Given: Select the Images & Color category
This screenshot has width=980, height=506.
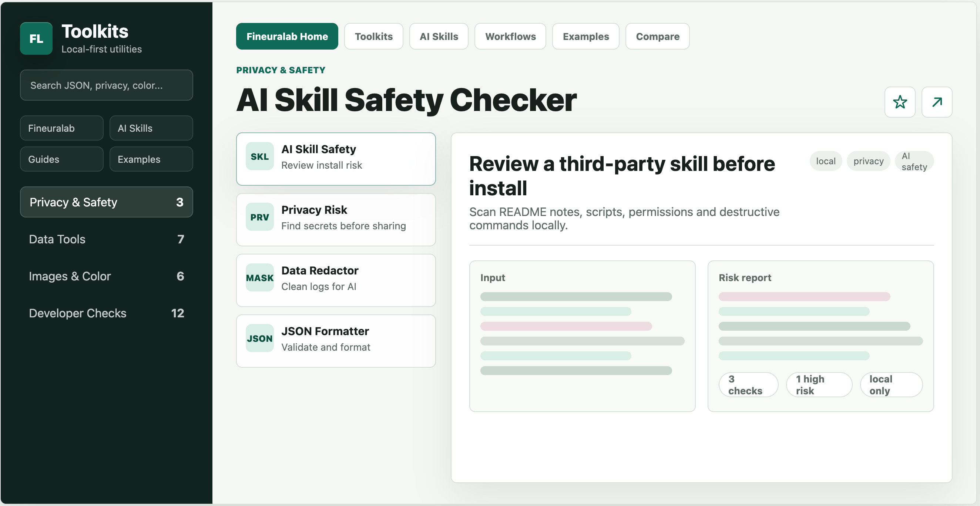Looking at the screenshot, I should 107,276.
